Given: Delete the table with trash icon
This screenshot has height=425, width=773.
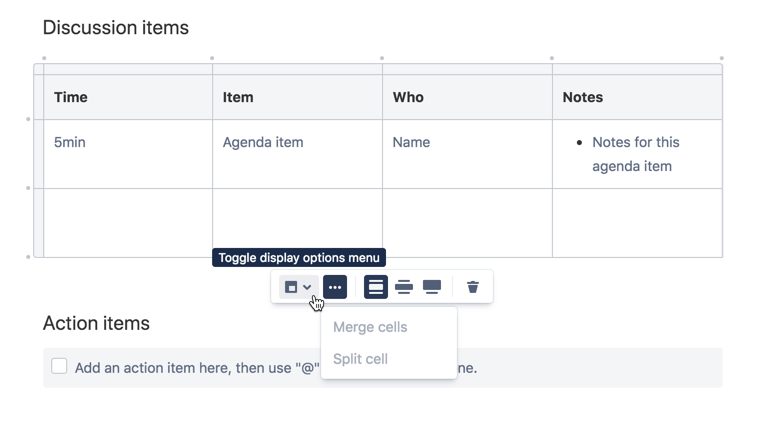Looking at the screenshot, I should (472, 287).
